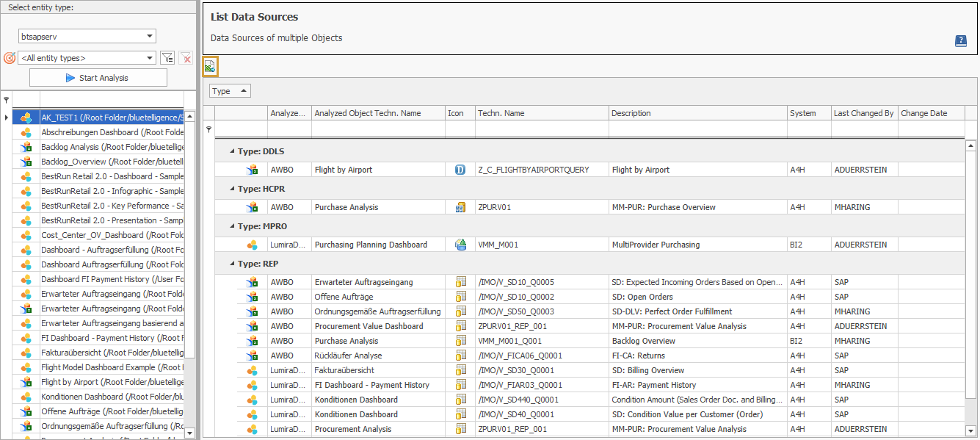The image size is (980, 440).
Task: Select the AK_TEST1 entry in the entity list
Action: 88,116
